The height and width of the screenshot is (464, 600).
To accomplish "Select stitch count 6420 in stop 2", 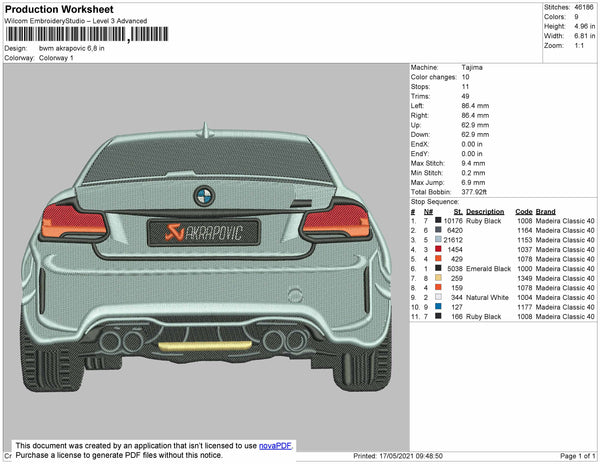I will [455, 231].
